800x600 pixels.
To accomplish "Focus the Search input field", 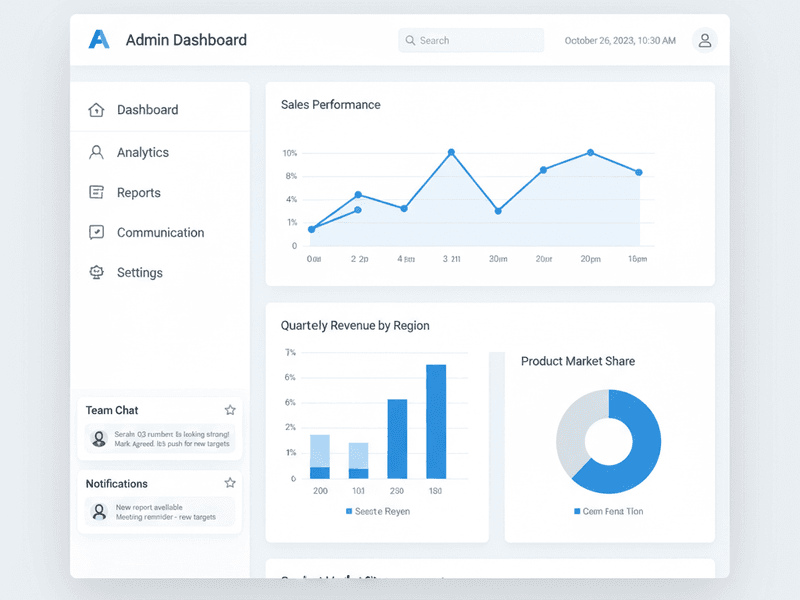I will click(x=471, y=40).
